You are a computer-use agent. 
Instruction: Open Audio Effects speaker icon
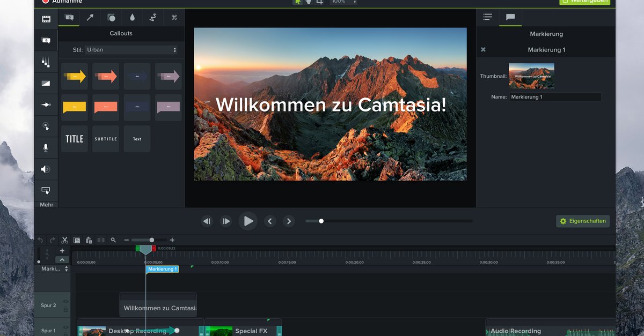click(46, 169)
